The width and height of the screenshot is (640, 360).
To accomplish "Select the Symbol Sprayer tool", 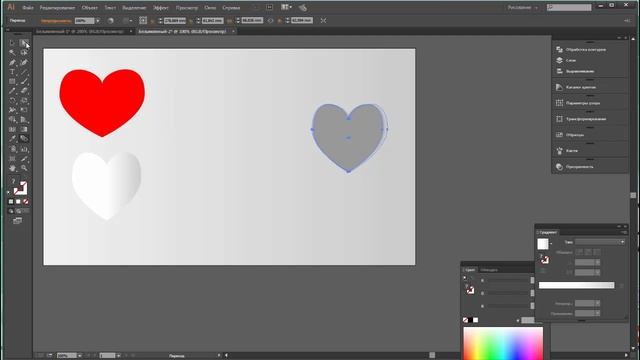I will click(12, 149).
